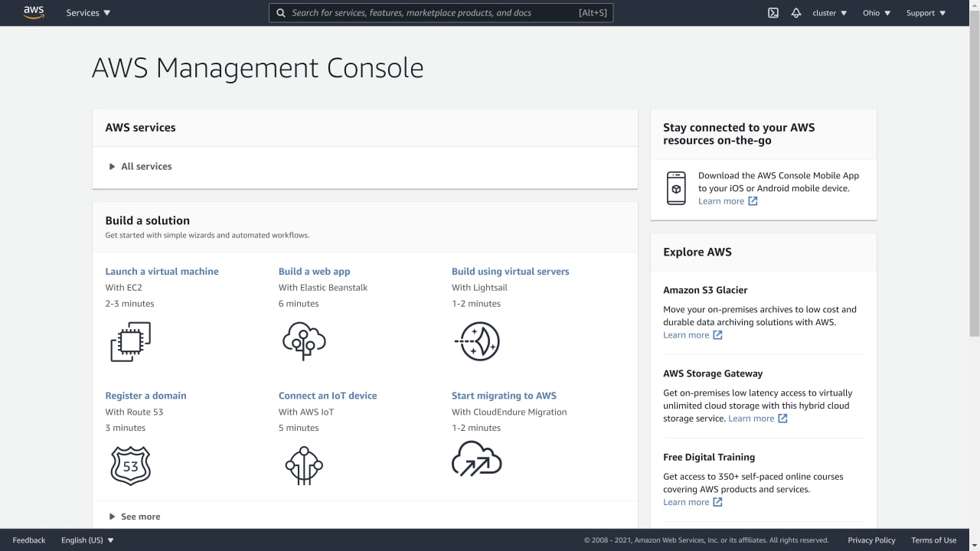Click the With CloudEndure Migration text
This screenshot has height=551, width=980.
tap(509, 412)
